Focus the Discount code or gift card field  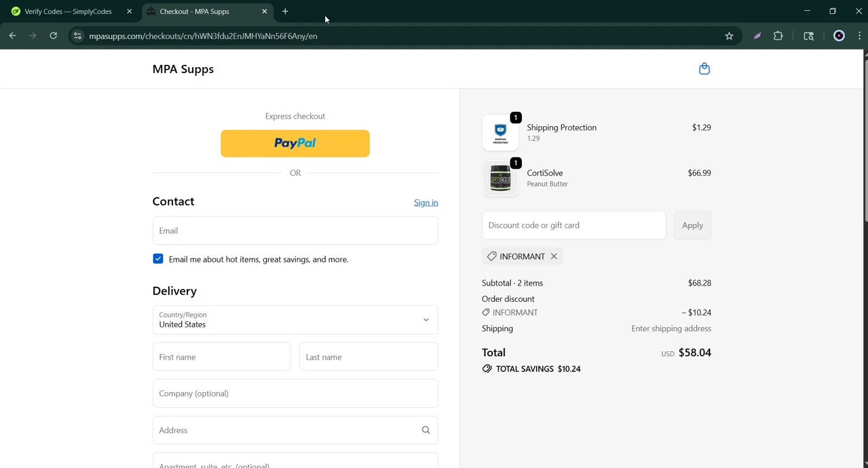574,225
